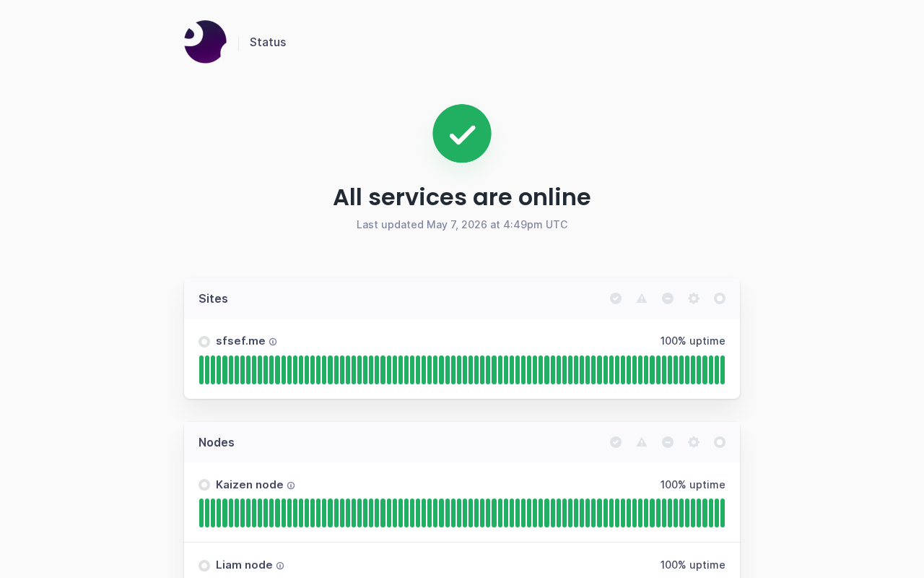Click the info icon next to sfsef.me
The height and width of the screenshot is (578, 924).
(x=273, y=342)
